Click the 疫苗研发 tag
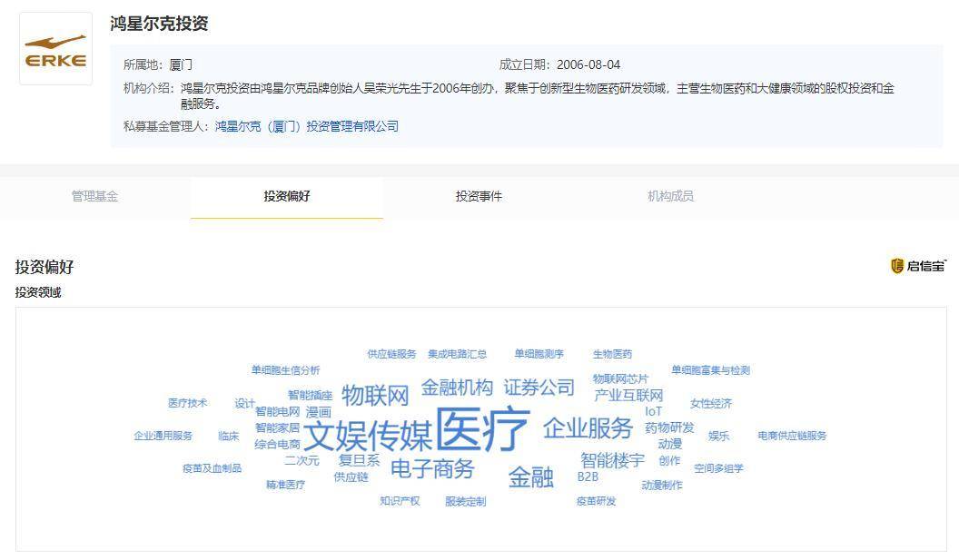 [x=597, y=501]
